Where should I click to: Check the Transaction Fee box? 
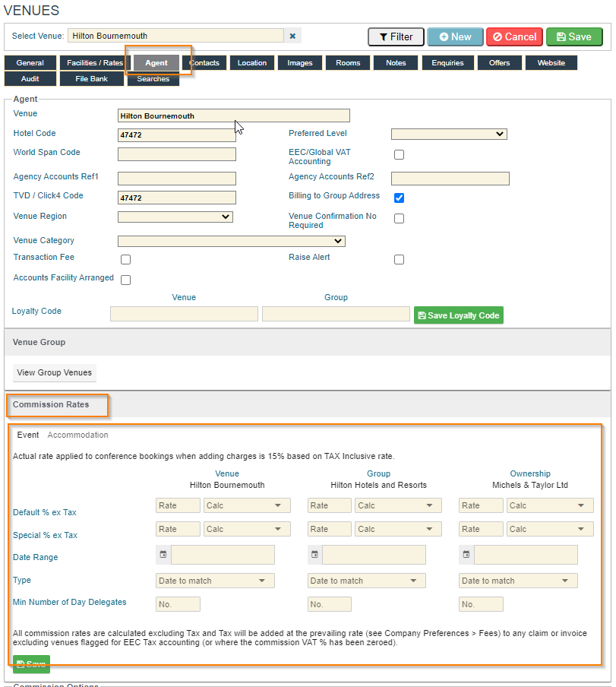(125, 259)
